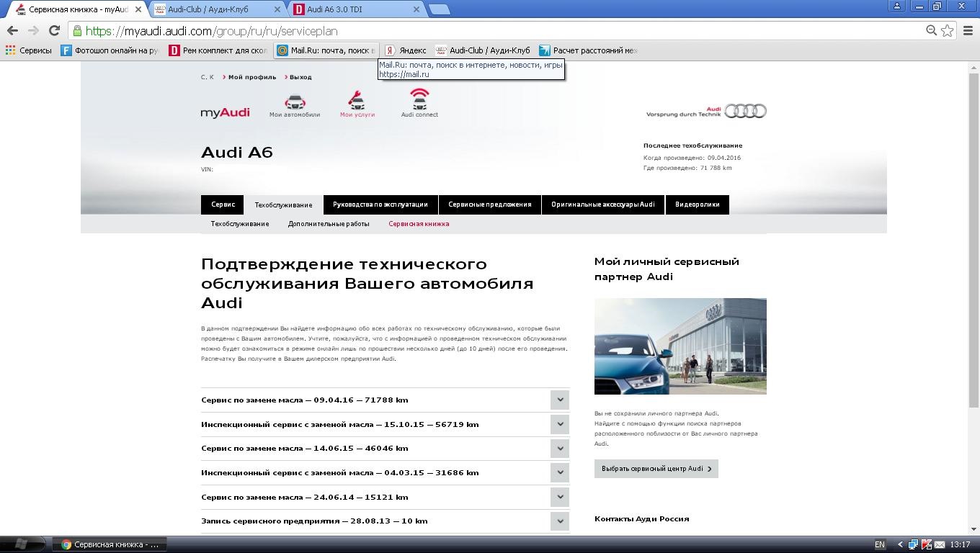Open Сервисы apps bookmark
Viewport: 980px width, 553px height.
click(x=29, y=50)
